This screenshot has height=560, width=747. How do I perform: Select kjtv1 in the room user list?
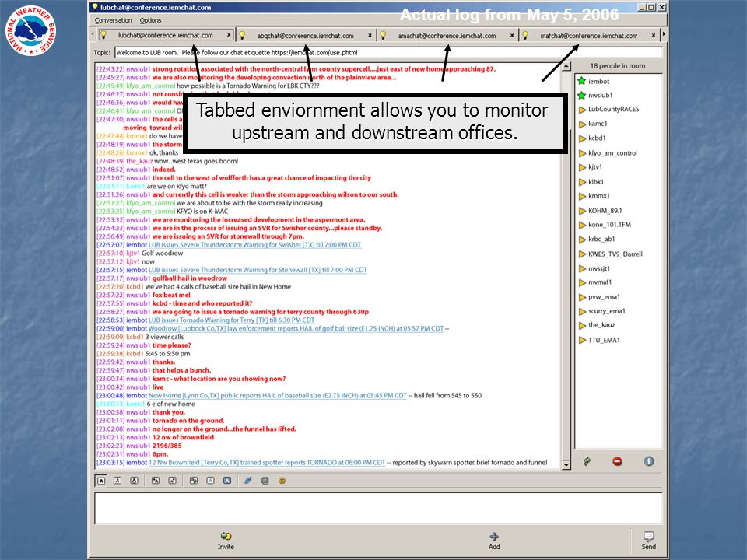(x=595, y=166)
